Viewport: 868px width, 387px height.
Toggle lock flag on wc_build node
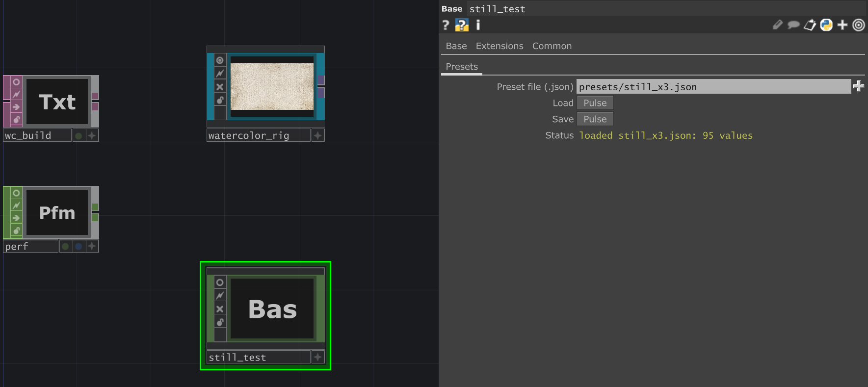16,119
